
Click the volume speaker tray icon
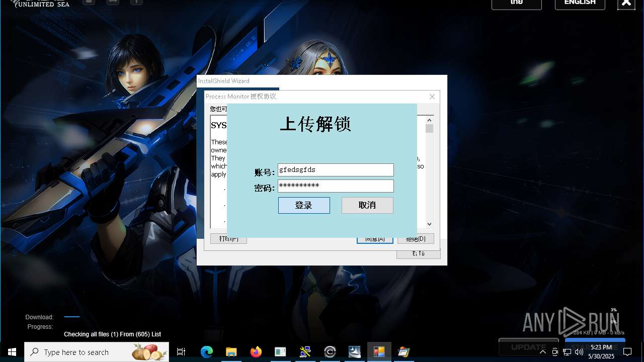point(579,352)
